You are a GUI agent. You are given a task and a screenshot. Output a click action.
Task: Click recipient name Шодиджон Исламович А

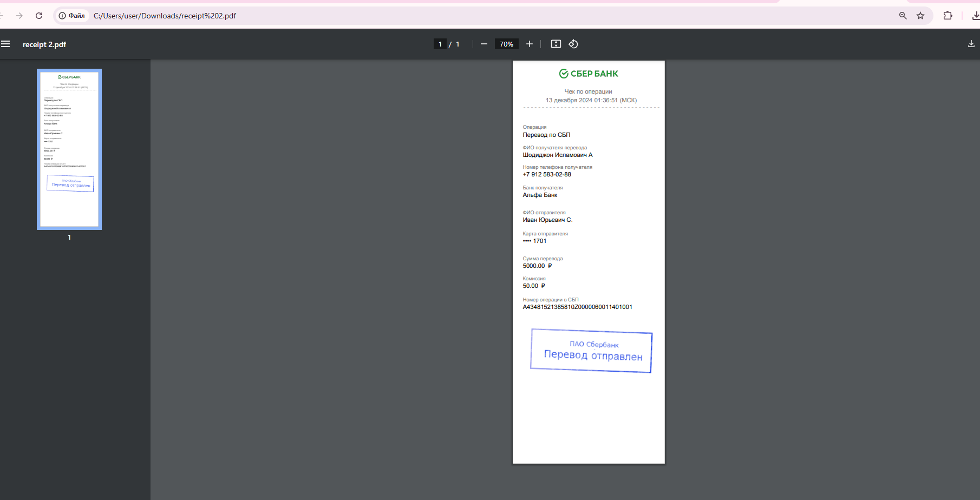tap(558, 155)
